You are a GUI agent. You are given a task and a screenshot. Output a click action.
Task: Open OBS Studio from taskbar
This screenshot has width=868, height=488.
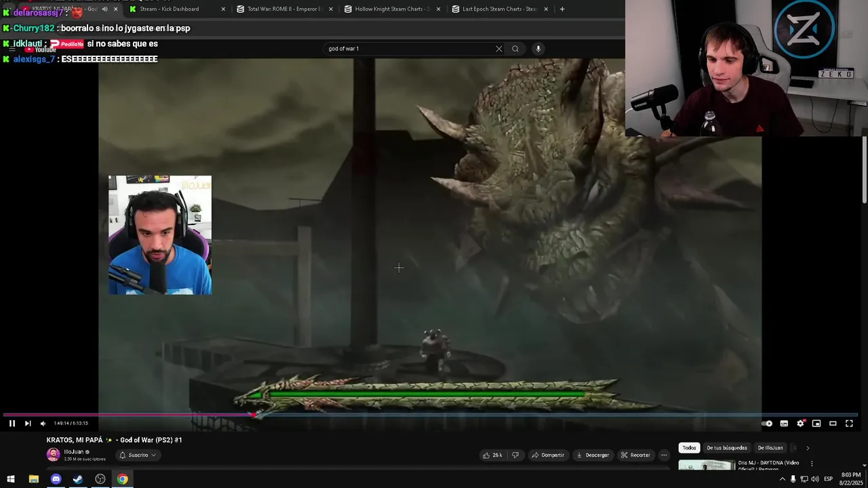click(100, 479)
